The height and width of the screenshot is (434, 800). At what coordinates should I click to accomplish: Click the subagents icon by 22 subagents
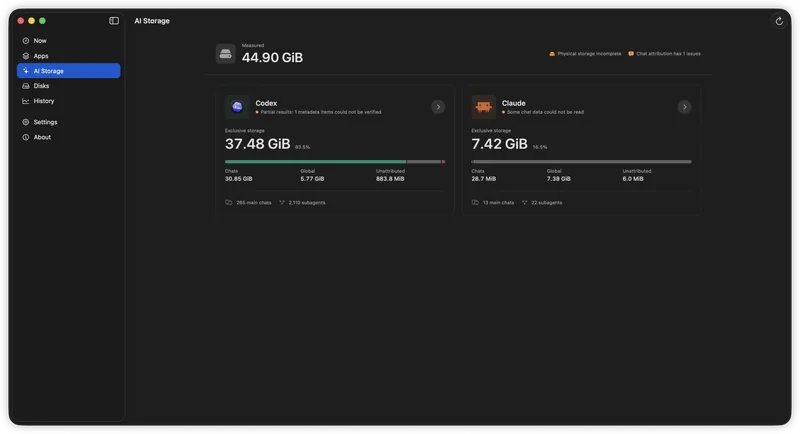[524, 203]
